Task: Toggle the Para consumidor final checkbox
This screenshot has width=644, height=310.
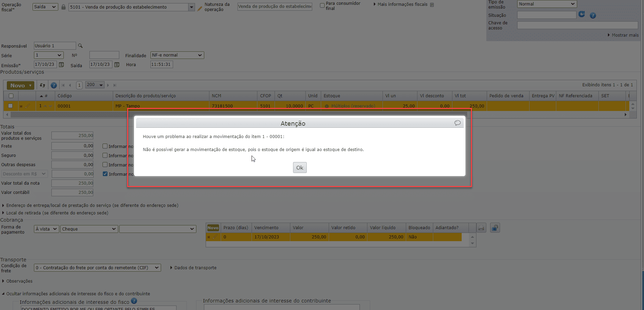Action: [322, 5]
